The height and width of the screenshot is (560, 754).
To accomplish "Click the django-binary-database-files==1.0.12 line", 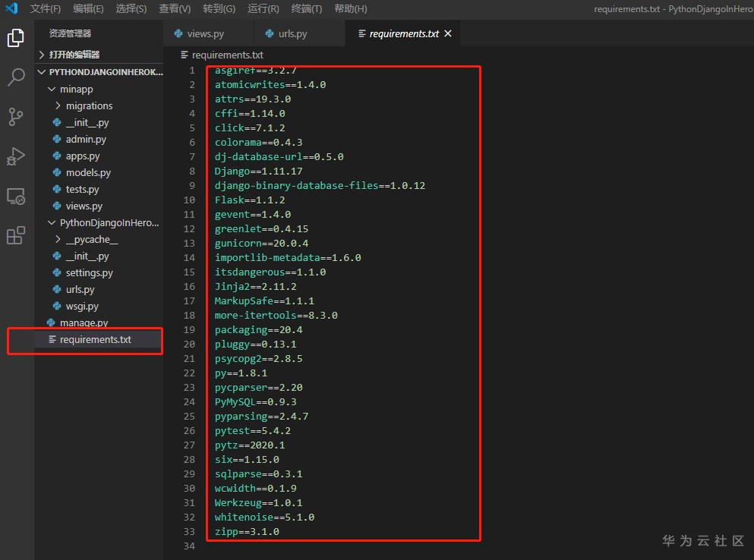I will 320,186.
